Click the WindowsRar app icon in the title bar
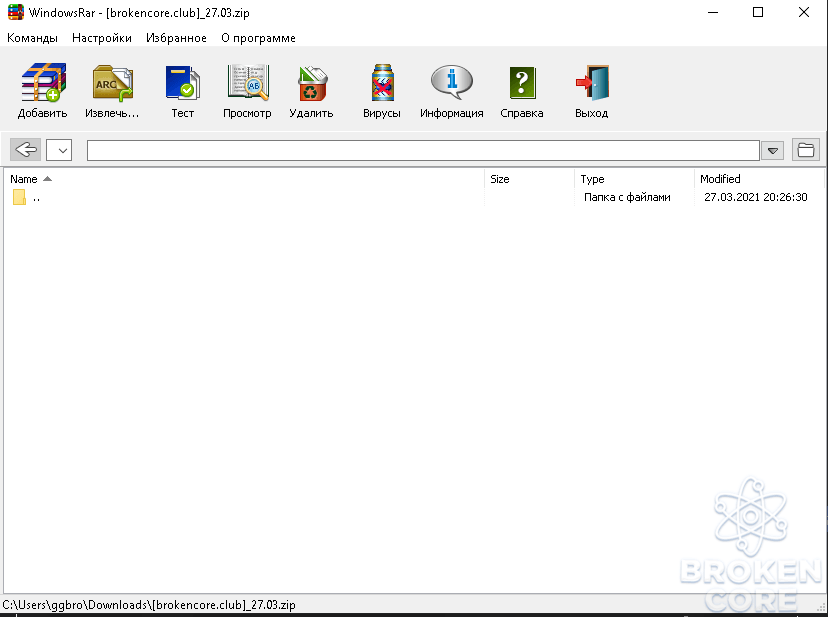This screenshot has width=828, height=617. click(x=16, y=12)
